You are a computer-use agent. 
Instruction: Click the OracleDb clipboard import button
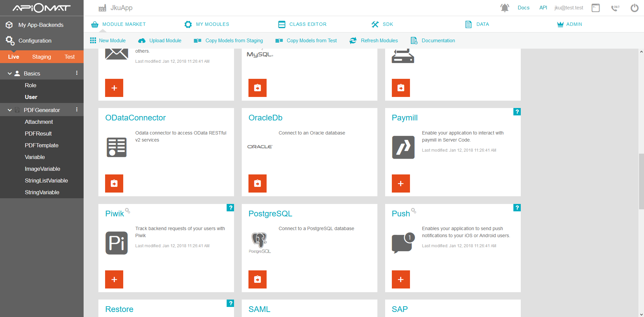tap(258, 183)
